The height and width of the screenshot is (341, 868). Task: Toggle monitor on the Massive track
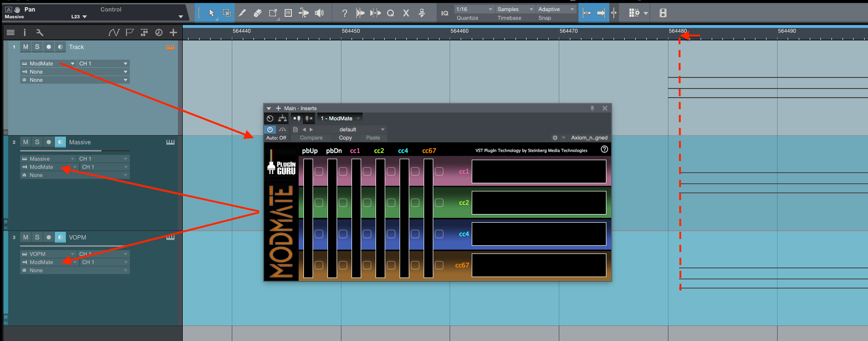tap(60, 142)
